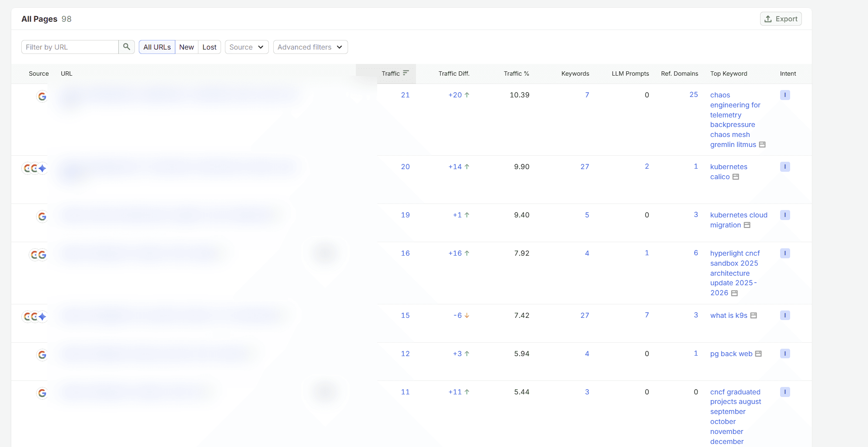Open the pg back web keyword link

point(731,354)
